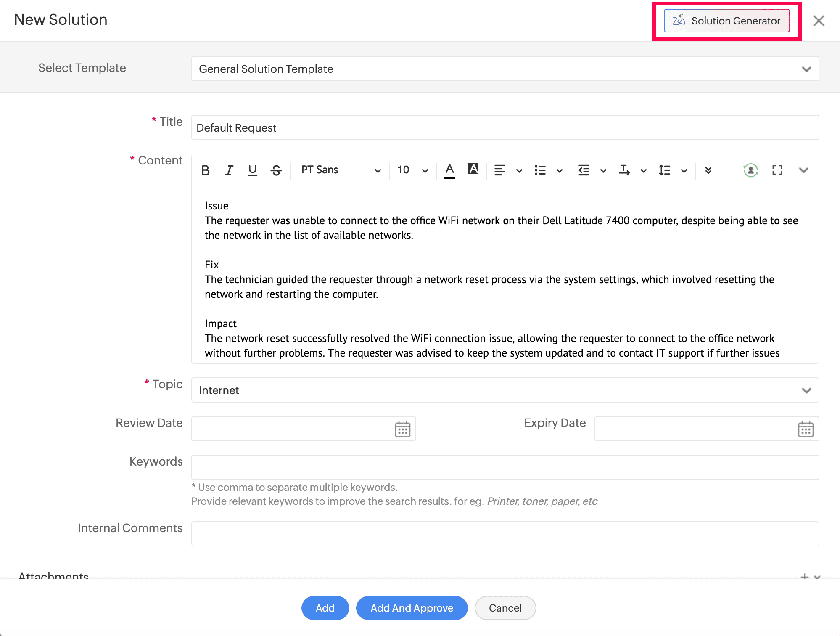Image resolution: width=840 pixels, height=636 pixels.
Task: Collapse the editor toolbar chevron
Action: (x=804, y=170)
